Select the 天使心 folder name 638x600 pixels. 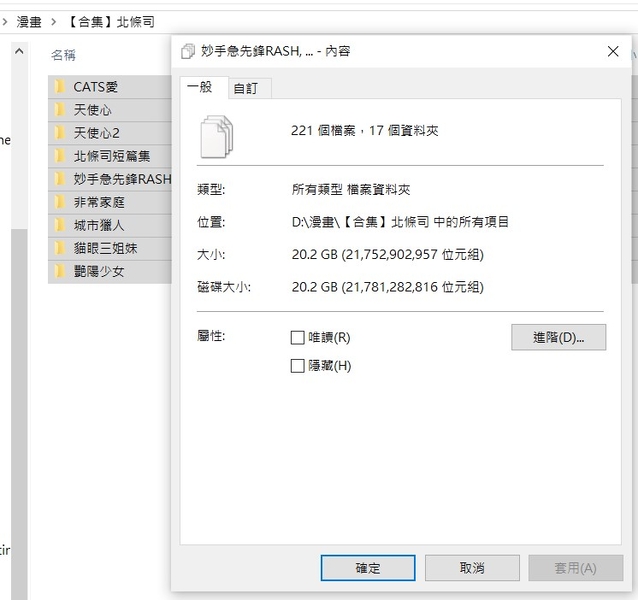pyautogui.click(x=92, y=110)
